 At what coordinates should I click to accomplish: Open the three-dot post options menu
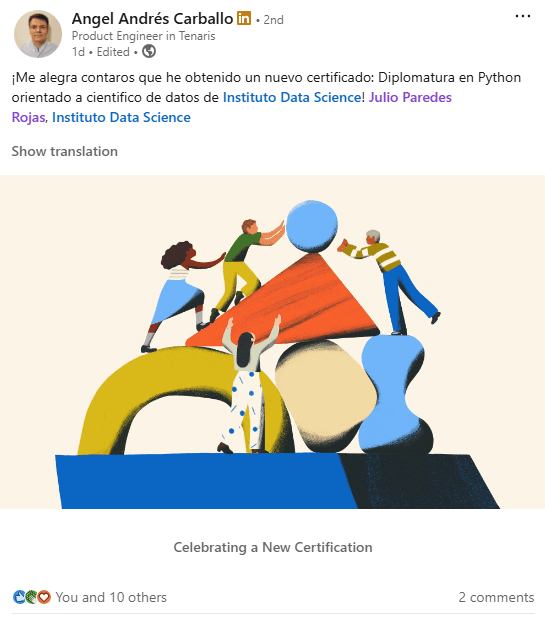pos(523,16)
